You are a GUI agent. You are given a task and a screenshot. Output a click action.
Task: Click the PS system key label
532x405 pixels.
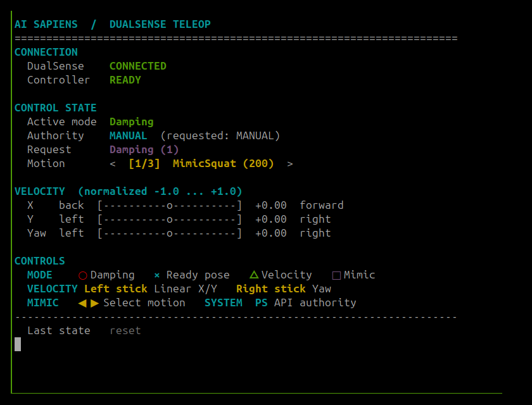tap(261, 302)
